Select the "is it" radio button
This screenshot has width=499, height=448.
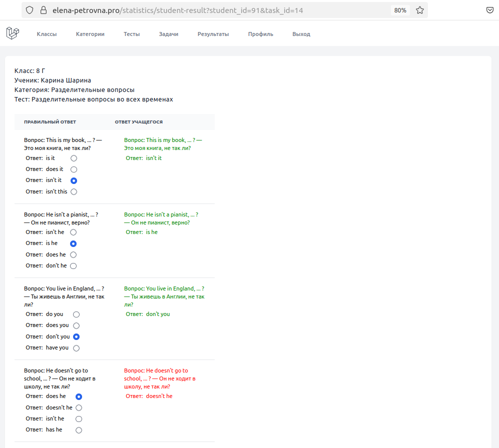point(74,158)
